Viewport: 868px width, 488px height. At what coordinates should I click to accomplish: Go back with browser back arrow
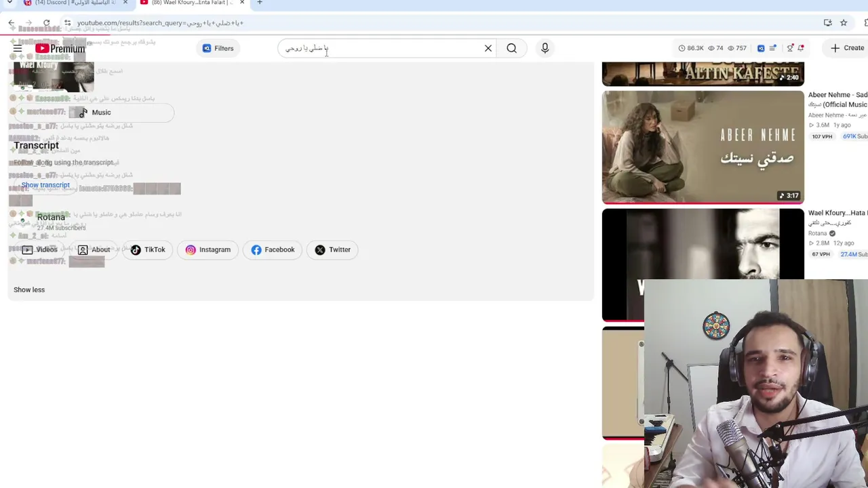[12, 23]
